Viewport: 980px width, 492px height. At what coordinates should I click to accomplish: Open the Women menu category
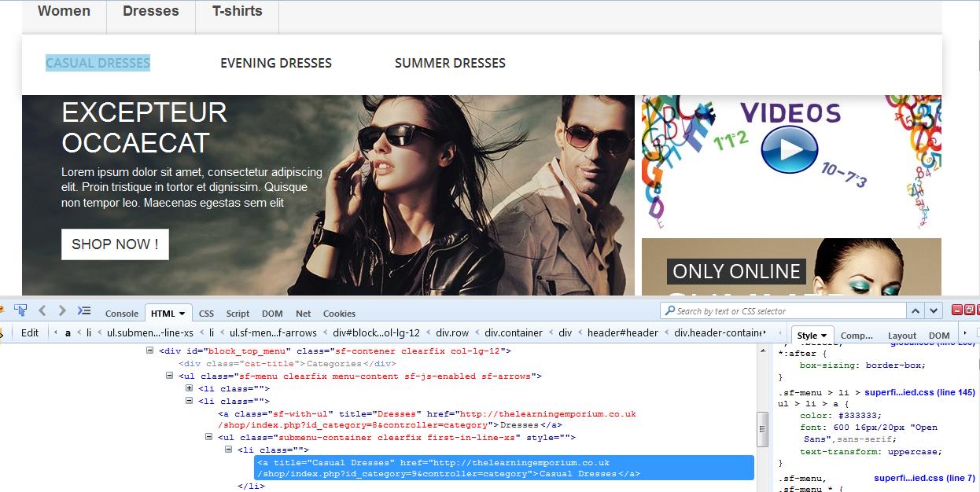pos(64,12)
